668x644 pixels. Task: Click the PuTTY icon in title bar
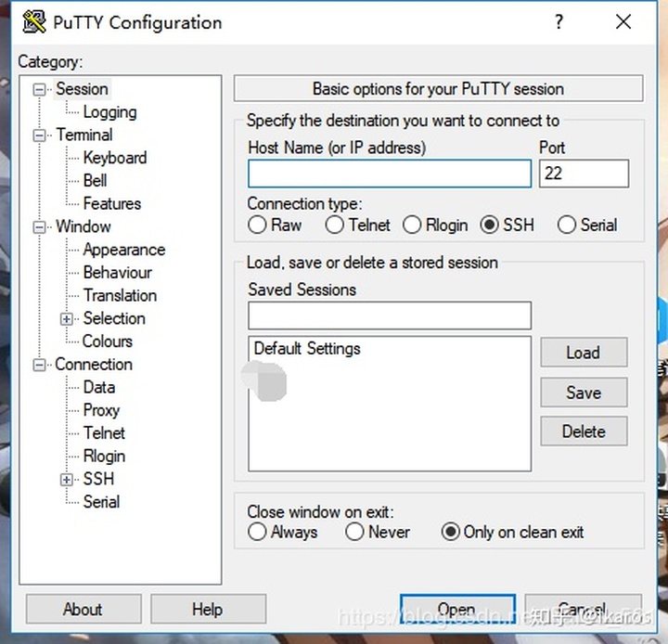pos(34,21)
